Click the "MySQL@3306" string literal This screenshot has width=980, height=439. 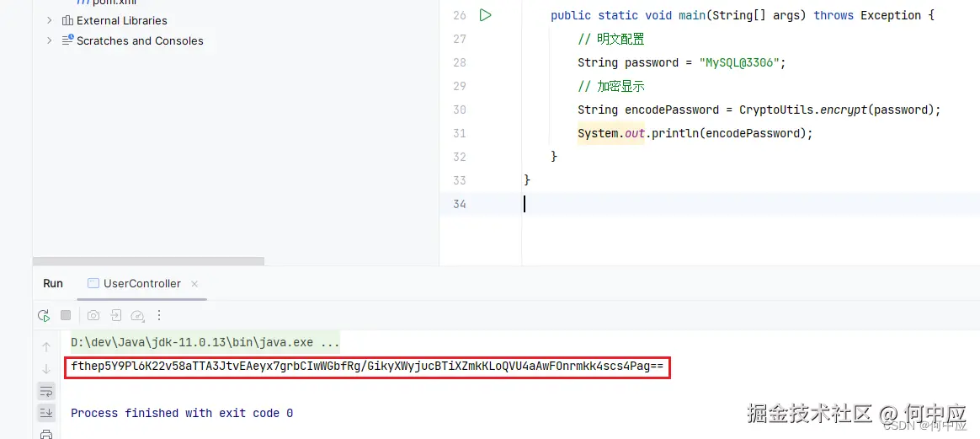[740, 62]
